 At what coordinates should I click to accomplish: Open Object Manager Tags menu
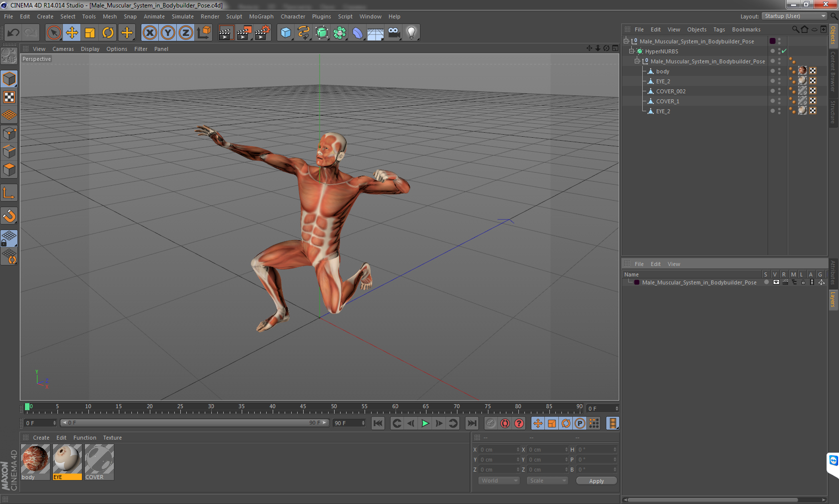pyautogui.click(x=719, y=29)
